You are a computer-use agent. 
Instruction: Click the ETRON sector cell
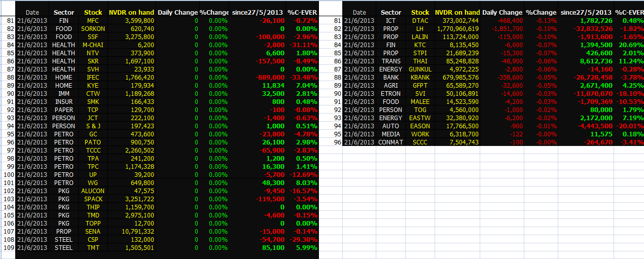(x=391, y=94)
